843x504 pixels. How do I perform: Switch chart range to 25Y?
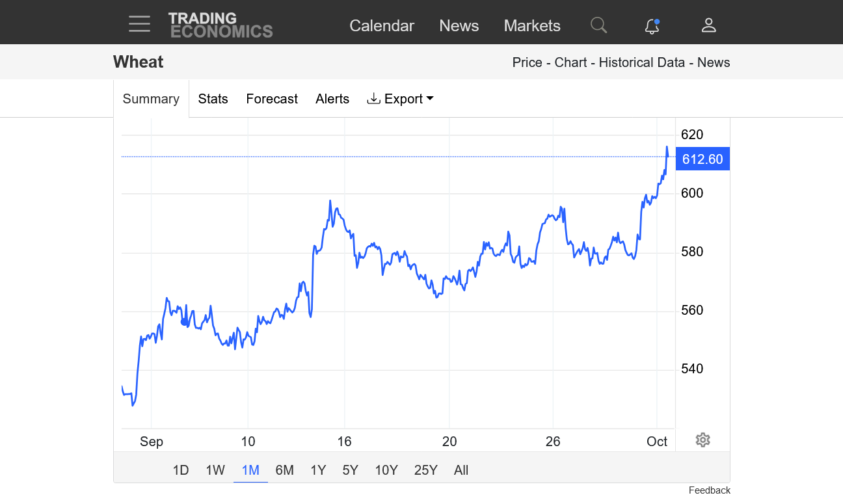coord(425,470)
